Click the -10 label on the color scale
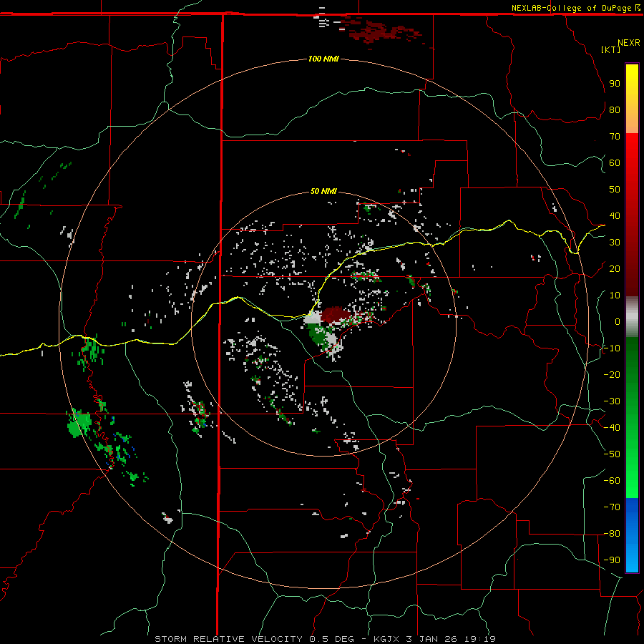 tap(612, 348)
